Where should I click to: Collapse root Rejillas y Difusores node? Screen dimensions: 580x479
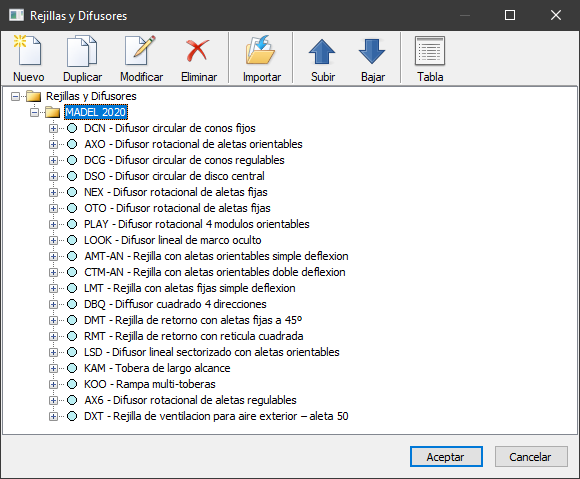(16, 97)
